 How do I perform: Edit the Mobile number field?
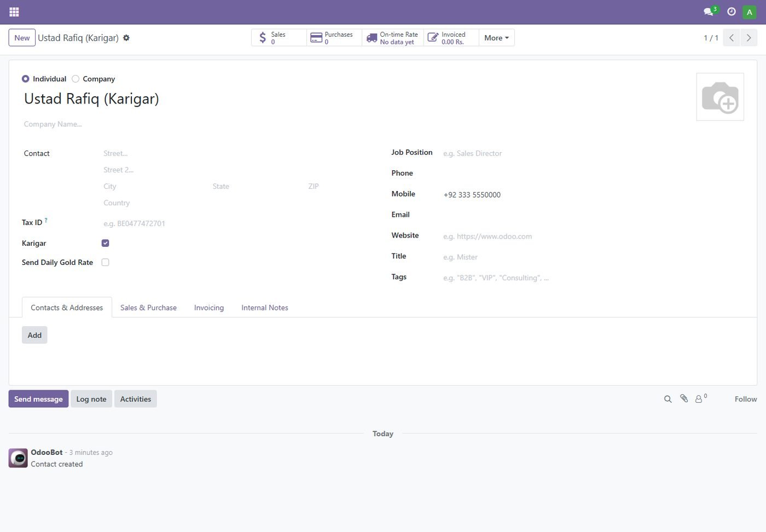(x=593, y=194)
